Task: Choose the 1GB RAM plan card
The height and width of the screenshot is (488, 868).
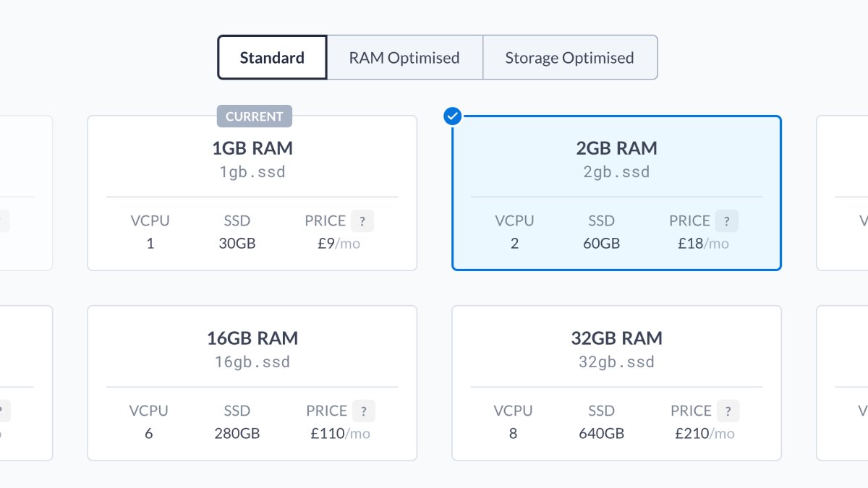Action: pyautogui.click(x=252, y=193)
